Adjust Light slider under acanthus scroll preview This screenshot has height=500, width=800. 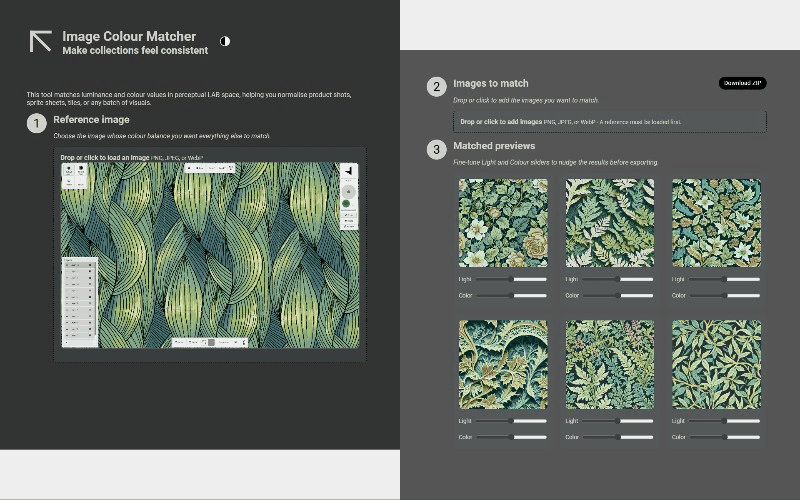[x=511, y=421]
